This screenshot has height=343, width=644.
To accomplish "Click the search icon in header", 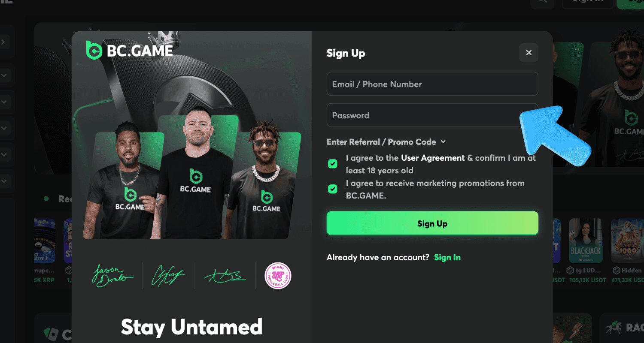I will pos(542,1).
